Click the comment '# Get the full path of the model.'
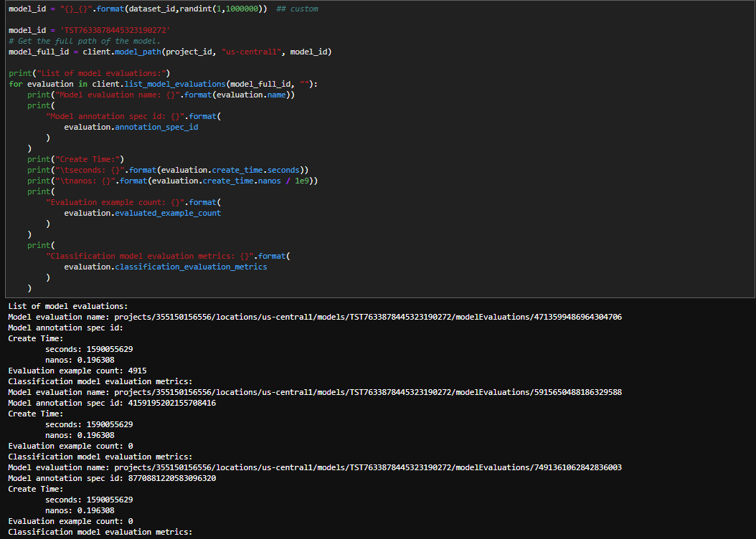 point(85,41)
